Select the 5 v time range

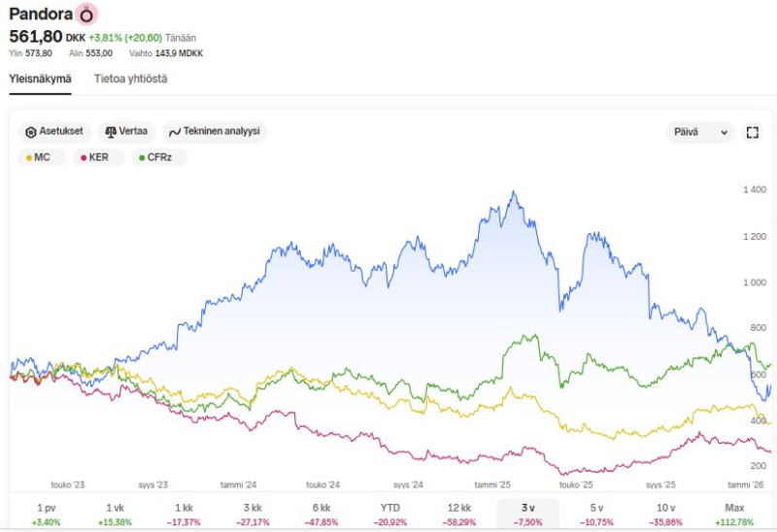596,515
